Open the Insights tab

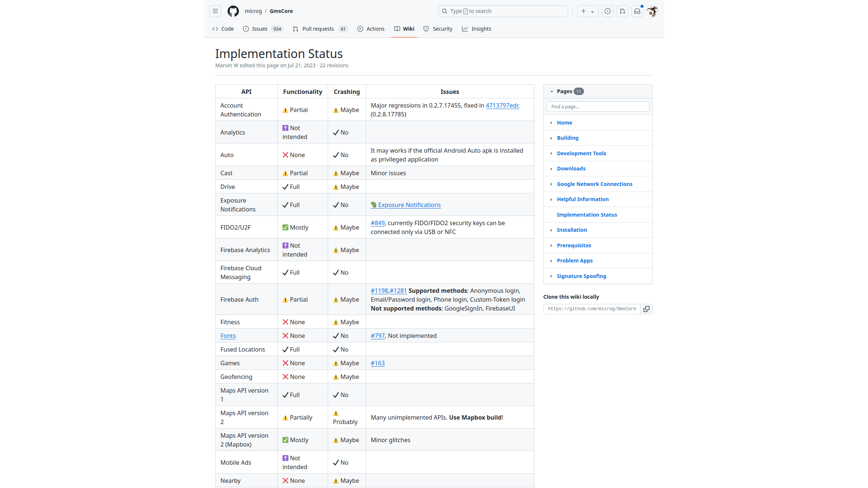(x=481, y=29)
